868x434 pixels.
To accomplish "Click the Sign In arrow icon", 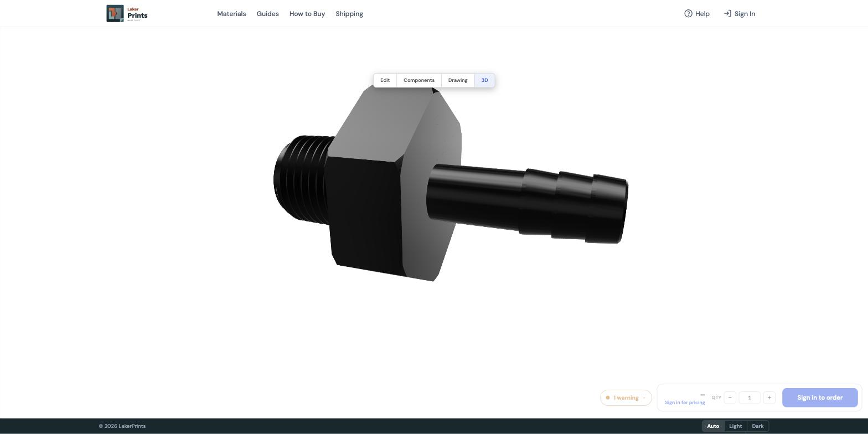I will (x=727, y=13).
